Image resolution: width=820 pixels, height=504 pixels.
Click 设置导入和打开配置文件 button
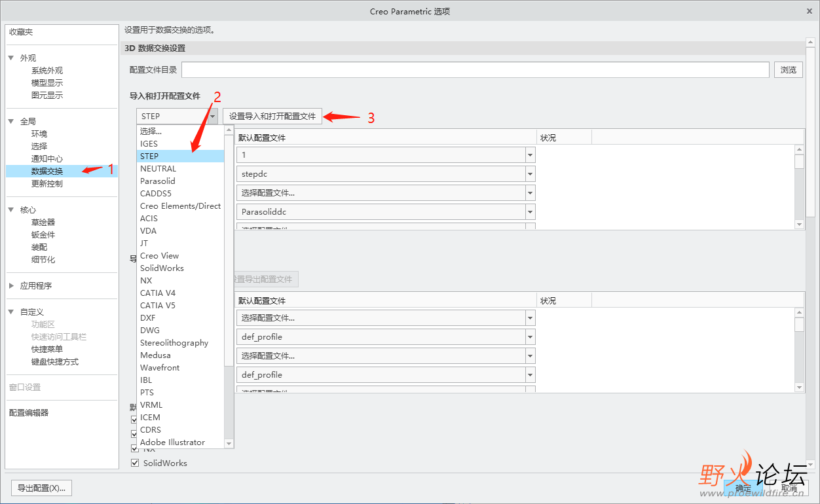(x=272, y=117)
